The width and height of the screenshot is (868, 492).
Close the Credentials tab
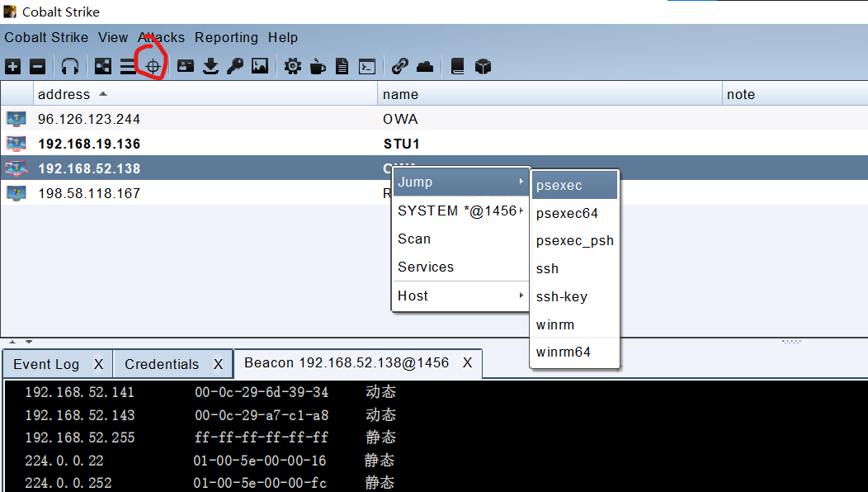(x=218, y=364)
